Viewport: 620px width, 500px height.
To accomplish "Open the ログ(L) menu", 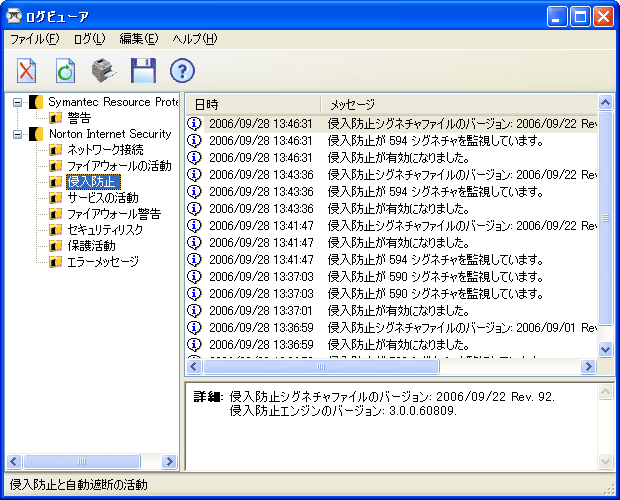I will coord(90,39).
